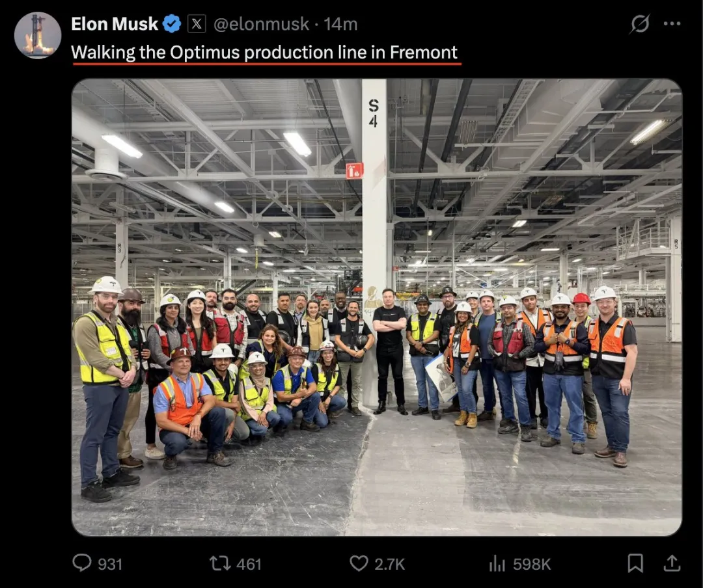
Task: Open the repost arrows menu
Action: point(221,564)
